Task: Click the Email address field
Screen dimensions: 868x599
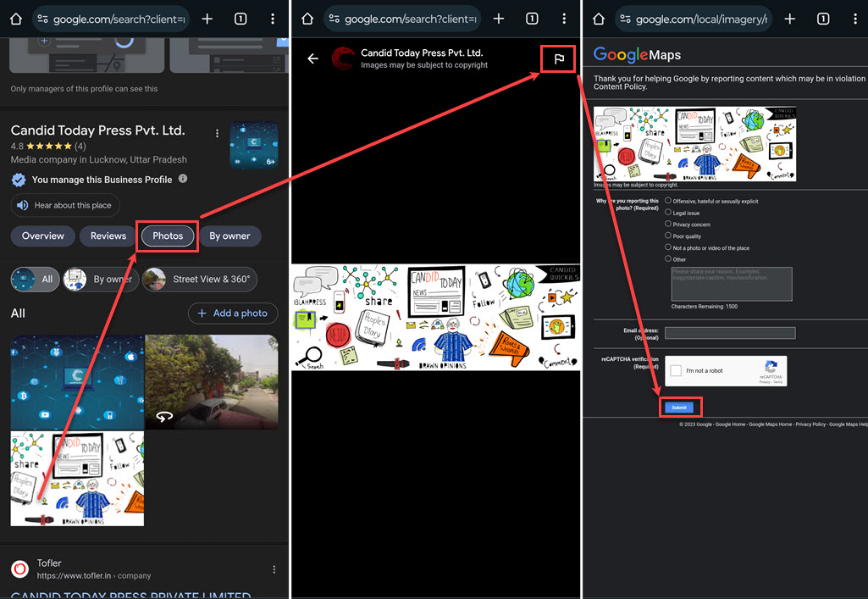Action: tap(730, 333)
